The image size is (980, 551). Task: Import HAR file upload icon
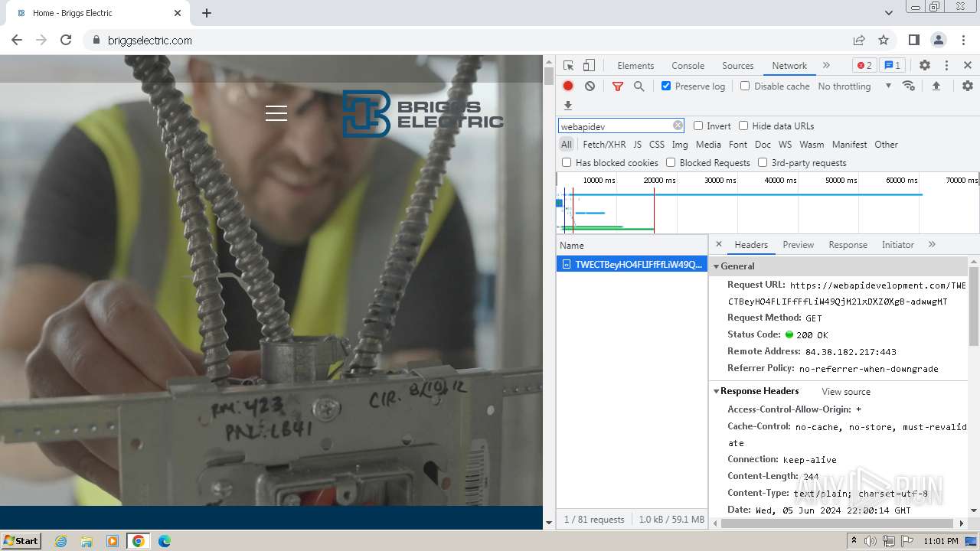pyautogui.click(x=936, y=86)
